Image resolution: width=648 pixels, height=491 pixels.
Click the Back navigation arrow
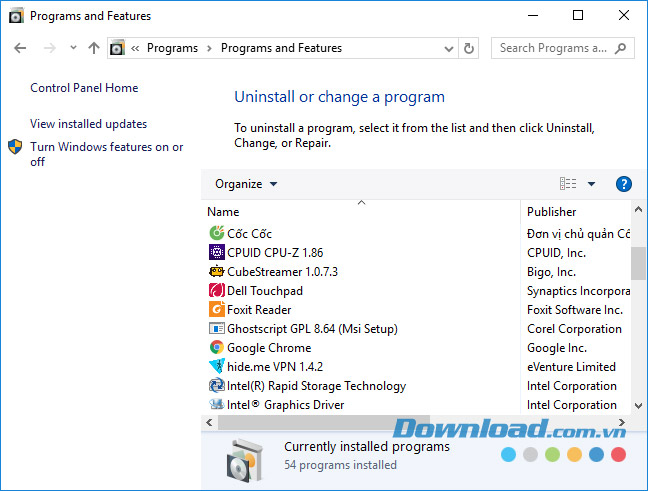(20, 48)
